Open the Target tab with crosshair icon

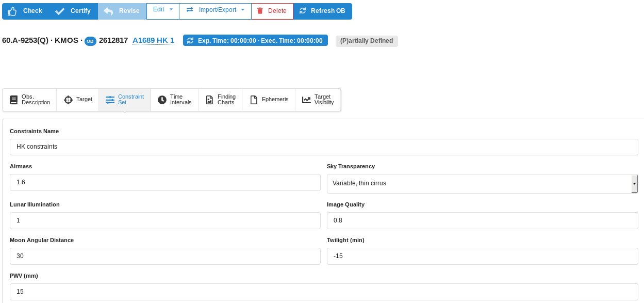pos(78,100)
